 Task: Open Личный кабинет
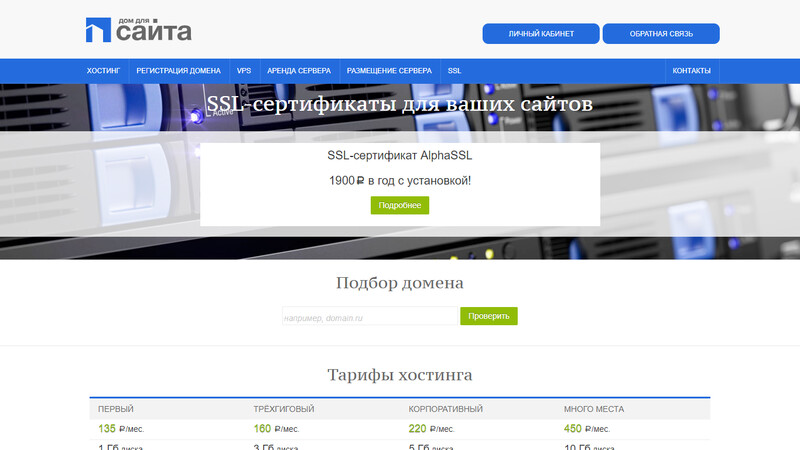(x=541, y=34)
